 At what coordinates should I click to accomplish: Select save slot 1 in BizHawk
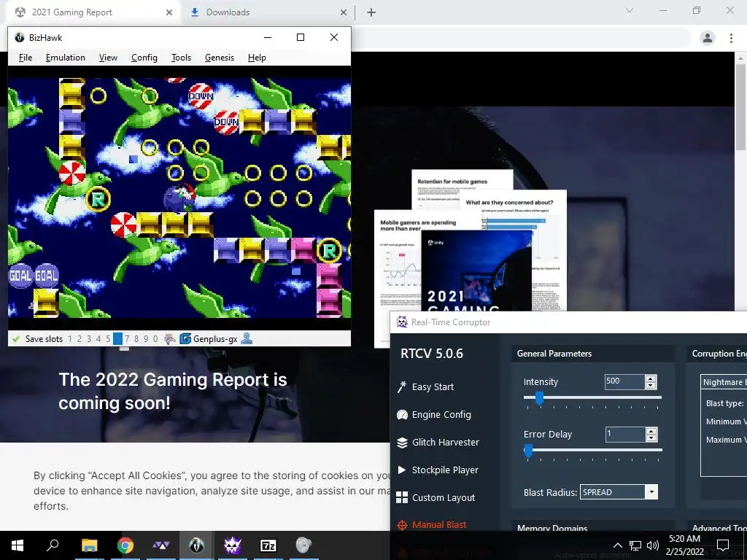70,339
